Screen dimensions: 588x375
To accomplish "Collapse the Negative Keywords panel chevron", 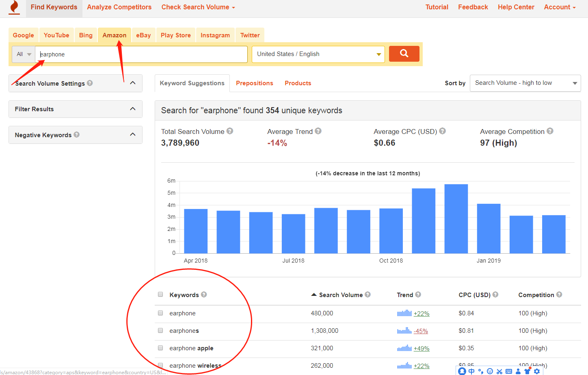I will click(133, 134).
